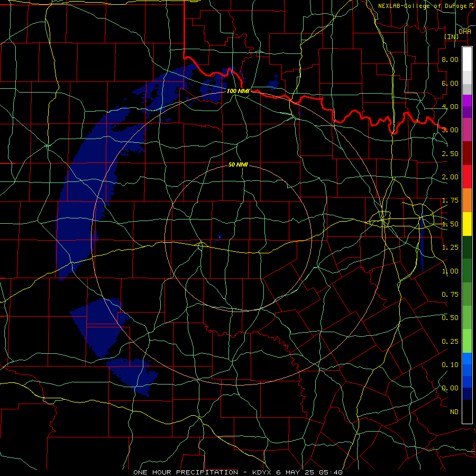Screen dimensions: 476x476
Task: Click the 2.00 legend value
Action: pyautogui.click(x=450, y=177)
